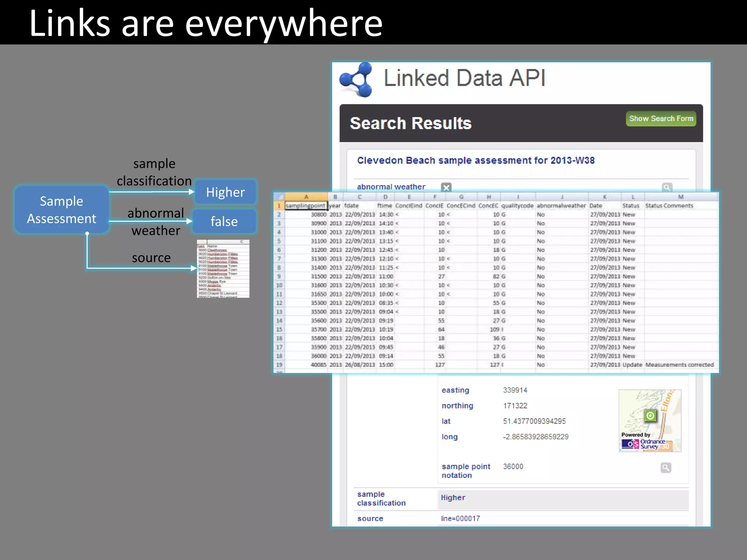Screen dimensions: 747x560
Task: Click the Search Results heading
Action: click(x=411, y=123)
